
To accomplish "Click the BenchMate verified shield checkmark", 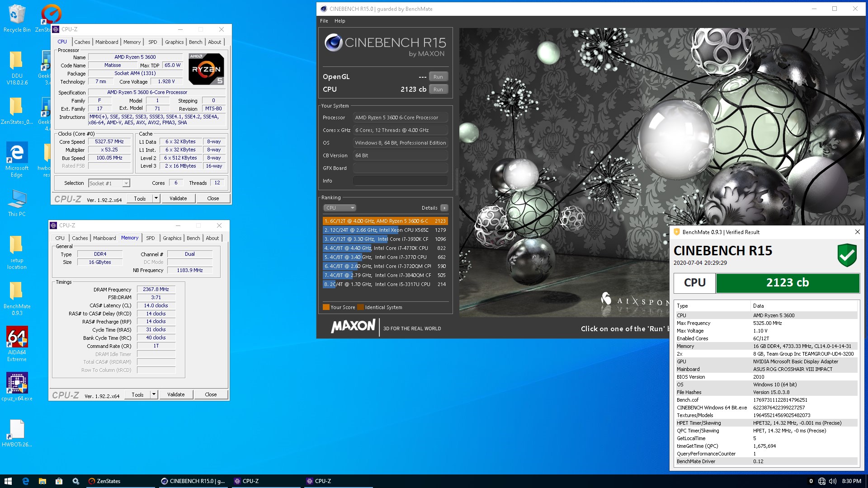I will (x=847, y=255).
